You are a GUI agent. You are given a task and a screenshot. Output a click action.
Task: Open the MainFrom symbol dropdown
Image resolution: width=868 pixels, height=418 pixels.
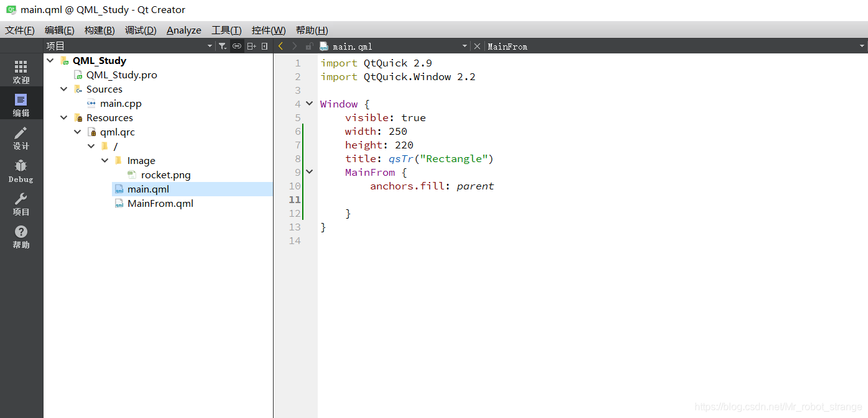pyautogui.click(x=862, y=46)
